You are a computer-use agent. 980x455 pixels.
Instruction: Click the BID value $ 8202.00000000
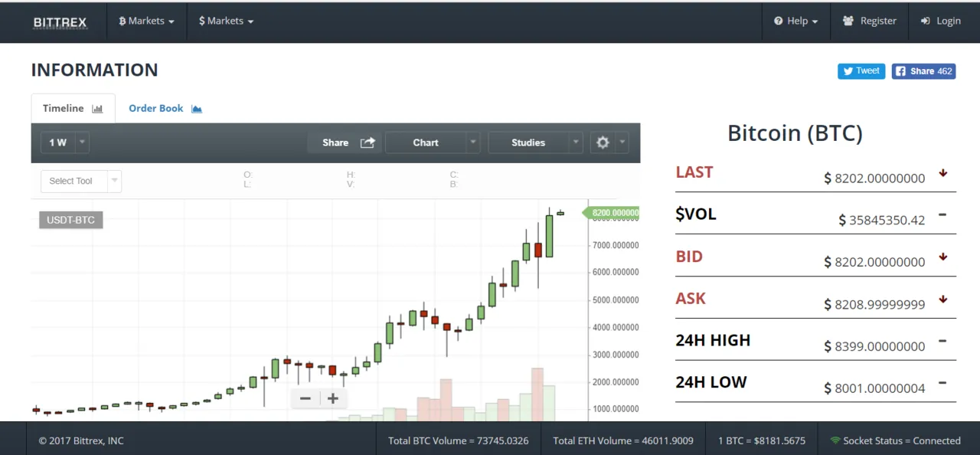874,263
